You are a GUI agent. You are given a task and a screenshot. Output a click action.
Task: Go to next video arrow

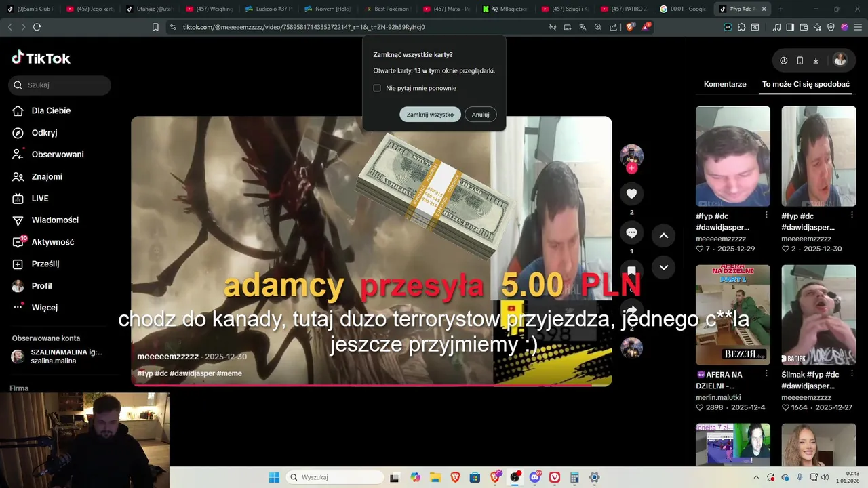pos(664,267)
